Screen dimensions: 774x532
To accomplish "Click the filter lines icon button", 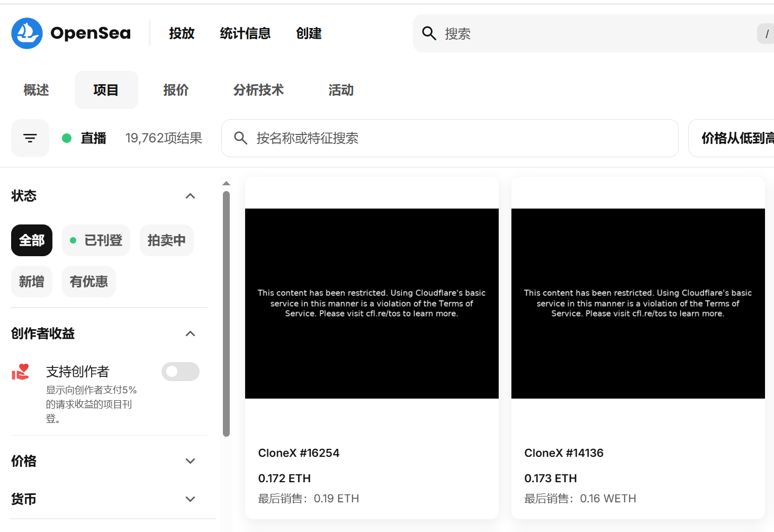I will click(x=30, y=138).
